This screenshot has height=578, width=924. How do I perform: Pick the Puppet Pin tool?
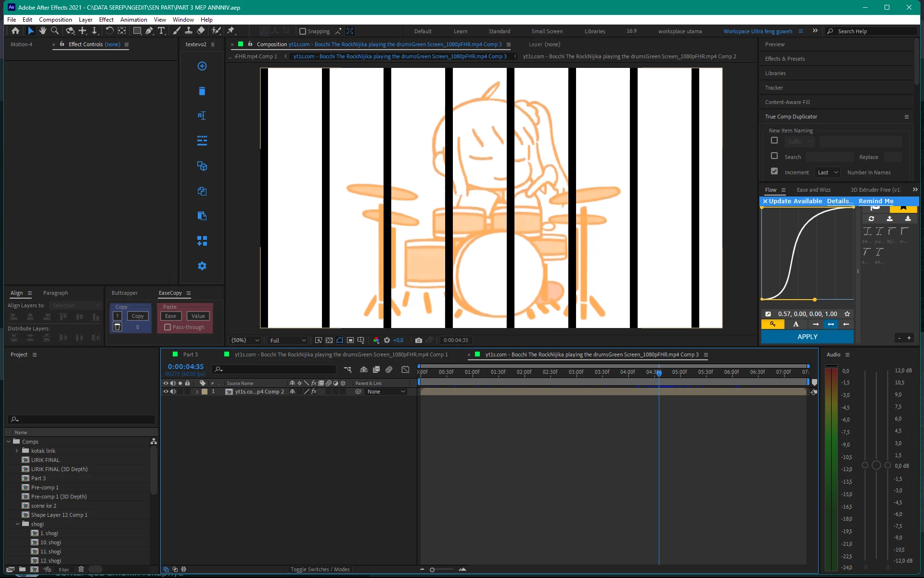[x=231, y=31]
